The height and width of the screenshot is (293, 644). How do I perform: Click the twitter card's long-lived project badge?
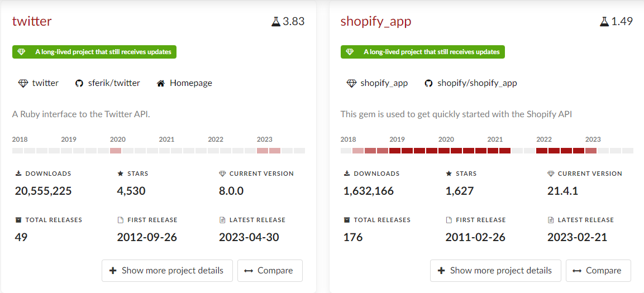pyautogui.click(x=94, y=52)
